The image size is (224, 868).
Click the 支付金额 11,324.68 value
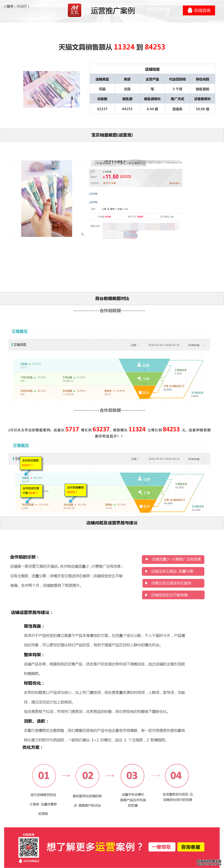[68, 394]
